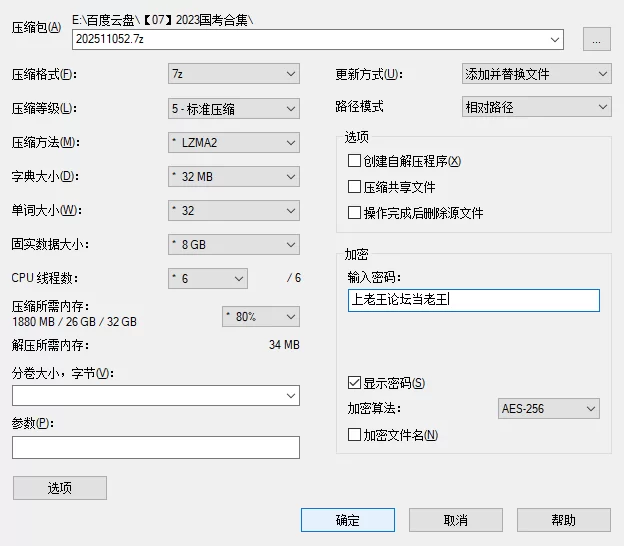Check 操作完成后删除源文件 option
The width and height of the screenshot is (624, 546).
coord(354,213)
